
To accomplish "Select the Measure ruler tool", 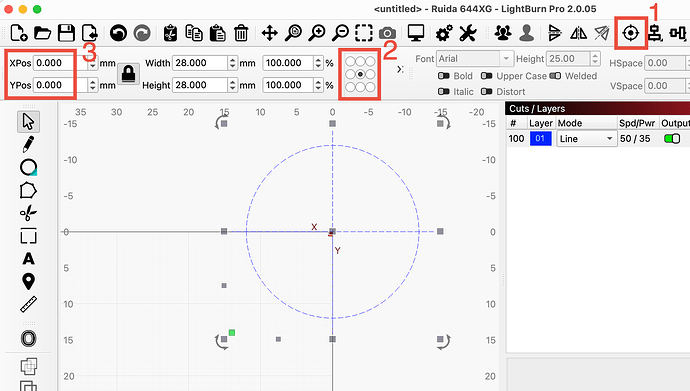I will pos(29,304).
